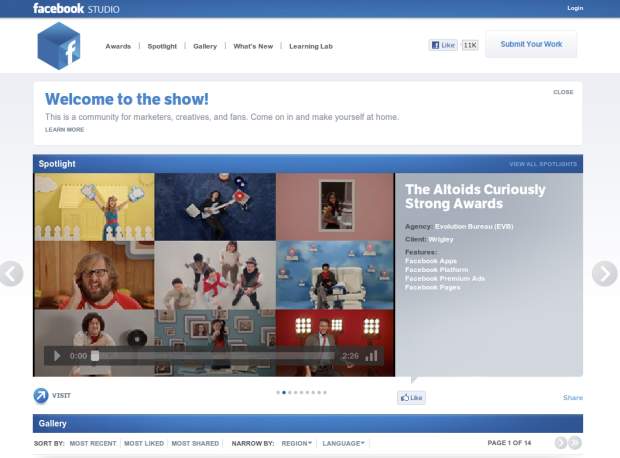Click the Visit arrow icon

pos(41,396)
